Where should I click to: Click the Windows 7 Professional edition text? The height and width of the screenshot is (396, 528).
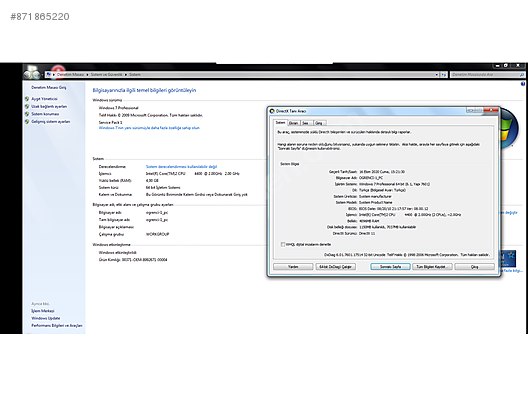point(119,108)
